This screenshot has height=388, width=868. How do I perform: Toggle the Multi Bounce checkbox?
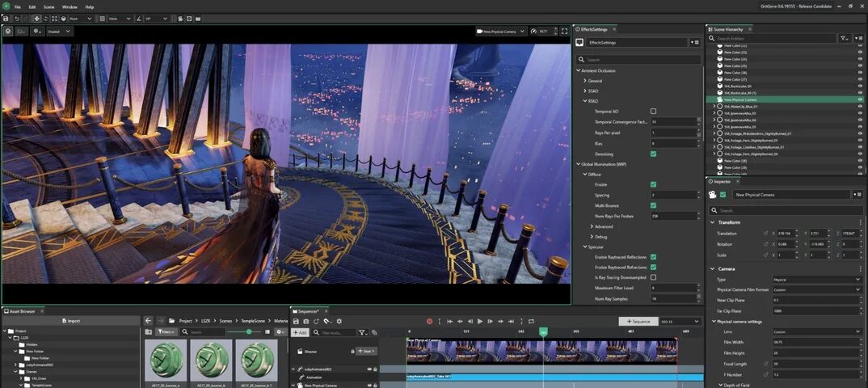pyautogui.click(x=653, y=205)
